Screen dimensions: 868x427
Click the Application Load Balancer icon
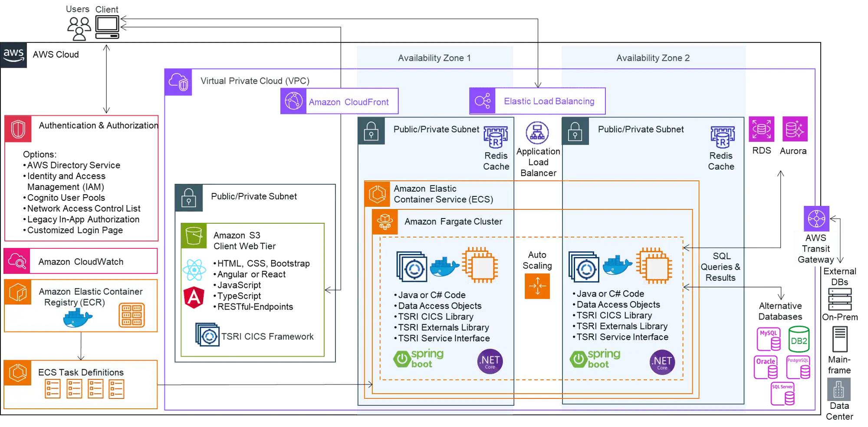(x=537, y=133)
